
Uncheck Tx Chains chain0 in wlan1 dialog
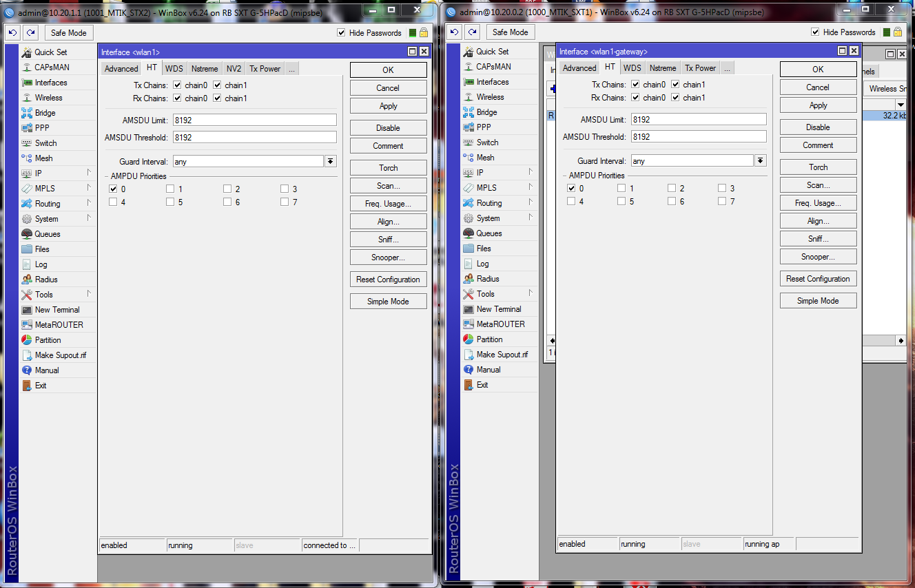pyautogui.click(x=177, y=85)
